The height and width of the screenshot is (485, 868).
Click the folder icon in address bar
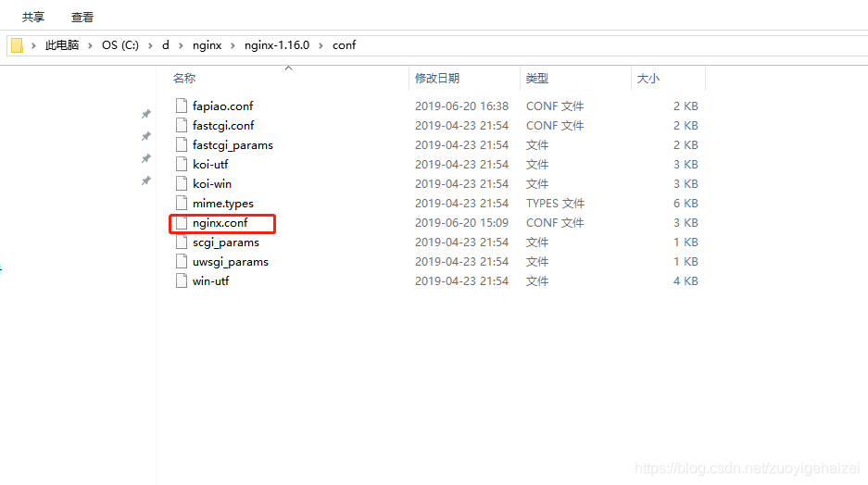coord(18,45)
